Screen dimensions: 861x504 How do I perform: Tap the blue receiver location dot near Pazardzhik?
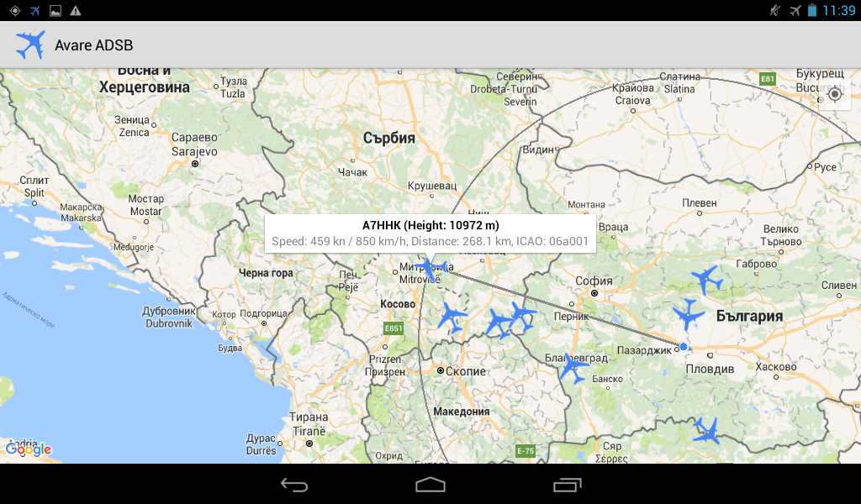pyautogui.click(x=683, y=347)
